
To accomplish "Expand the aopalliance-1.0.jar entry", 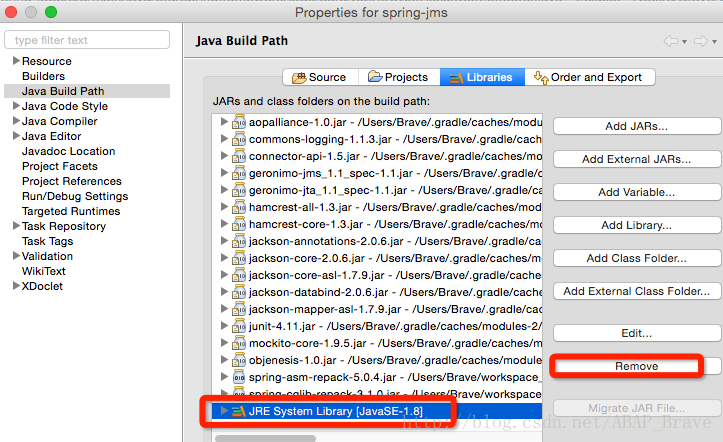I will point(224,121).
